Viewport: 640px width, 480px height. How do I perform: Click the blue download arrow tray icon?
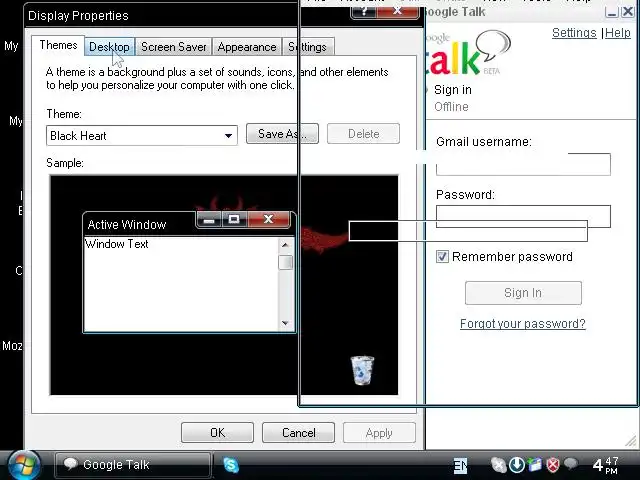click(517, 465)
